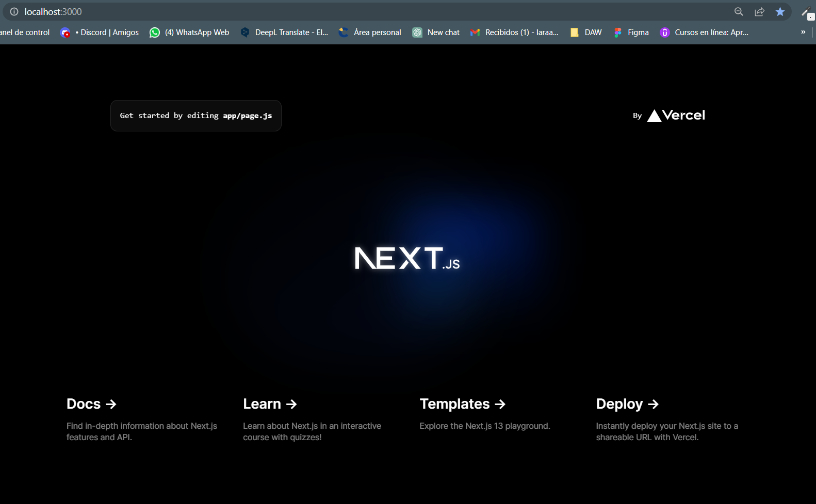Click the Vercel triangle icon
Screen dimensions: 816x504
pos(654,116)
